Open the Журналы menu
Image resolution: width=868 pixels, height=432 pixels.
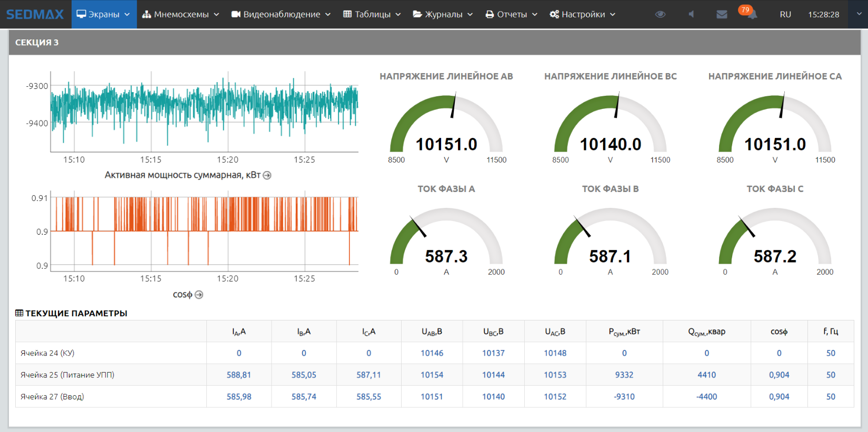(443, 14)
